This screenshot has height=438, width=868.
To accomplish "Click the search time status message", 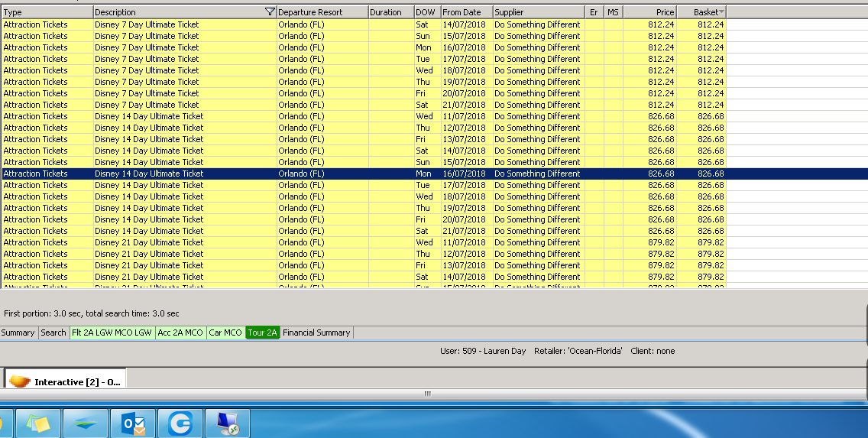I will click(92, 313).
